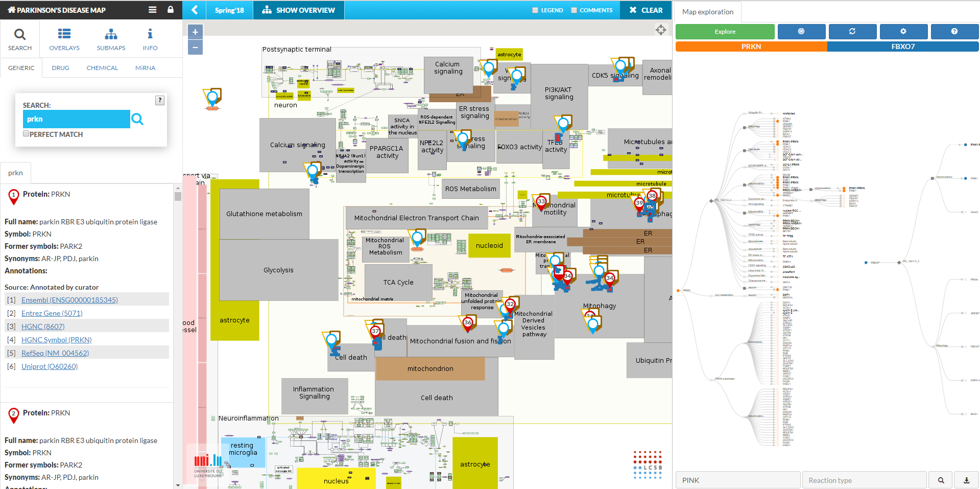980x489 pixels.
Task: Open the Uniprot (O60260) link
Action: [x=50, y=366]
